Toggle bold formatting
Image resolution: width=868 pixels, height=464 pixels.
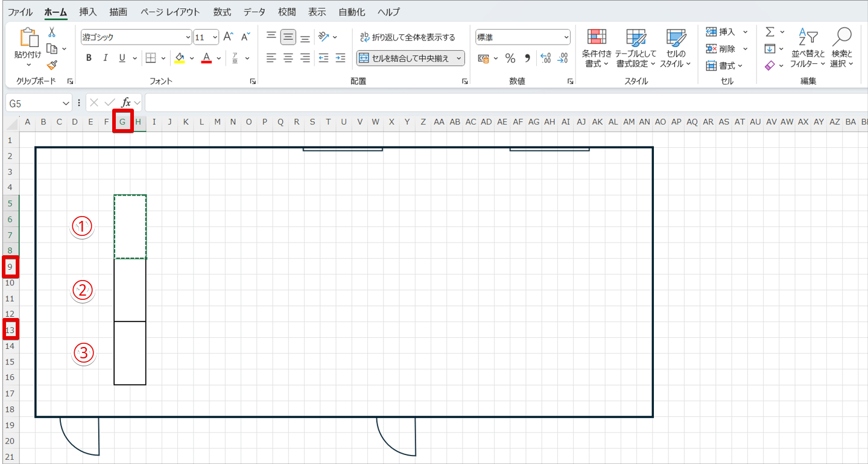pos(89,58)
